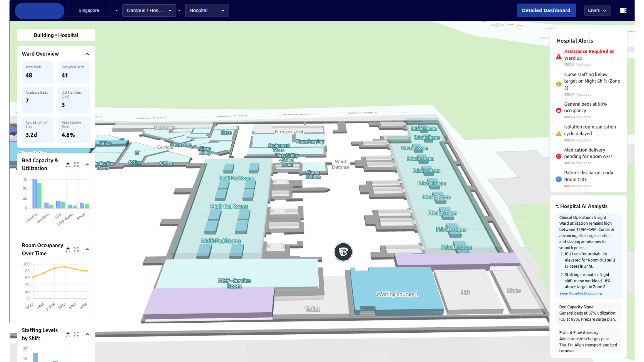
Task: Click red icon beside medication delivery alert
Action: coord(559,156)
